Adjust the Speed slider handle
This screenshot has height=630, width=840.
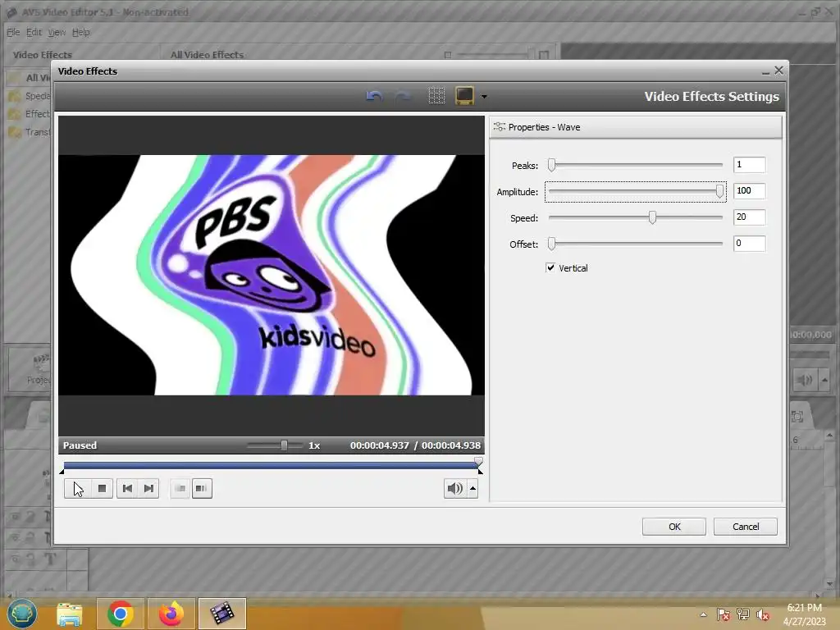[652, 217]
